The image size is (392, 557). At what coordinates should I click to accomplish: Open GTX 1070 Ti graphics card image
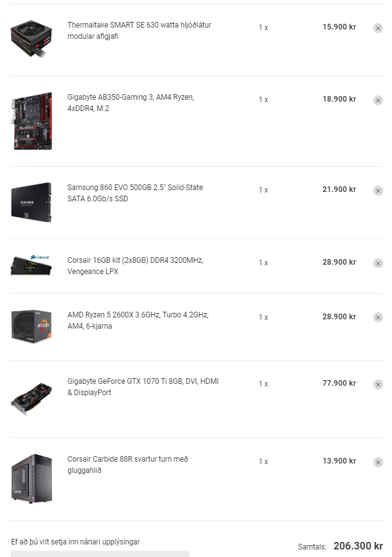pos(31,398)
